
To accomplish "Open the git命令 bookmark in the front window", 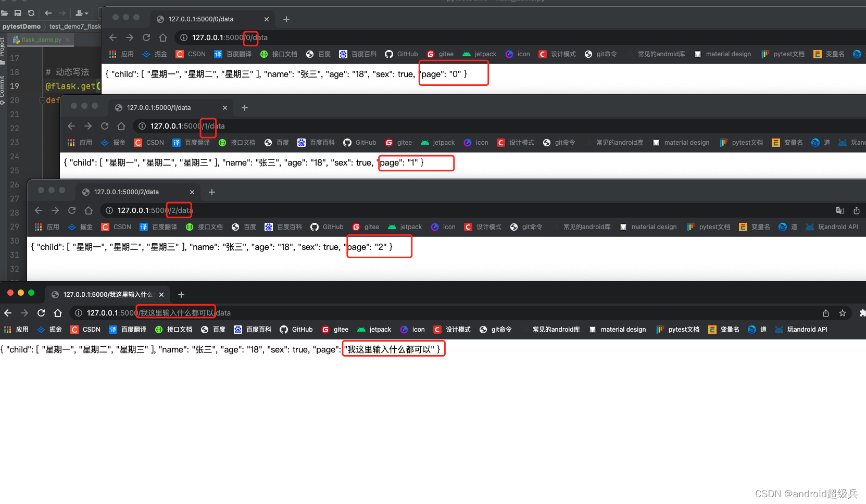I will 495,330.
